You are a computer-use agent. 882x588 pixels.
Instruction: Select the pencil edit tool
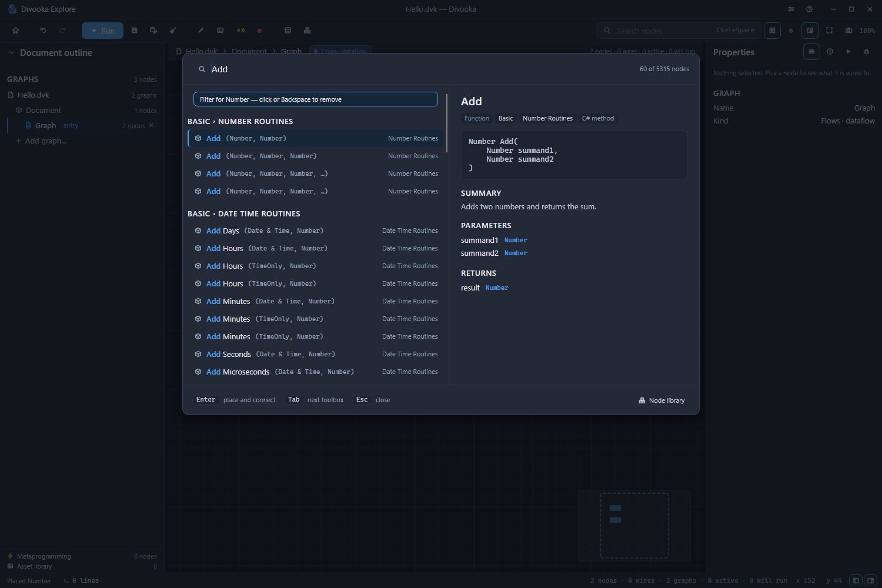click(201, 31)
